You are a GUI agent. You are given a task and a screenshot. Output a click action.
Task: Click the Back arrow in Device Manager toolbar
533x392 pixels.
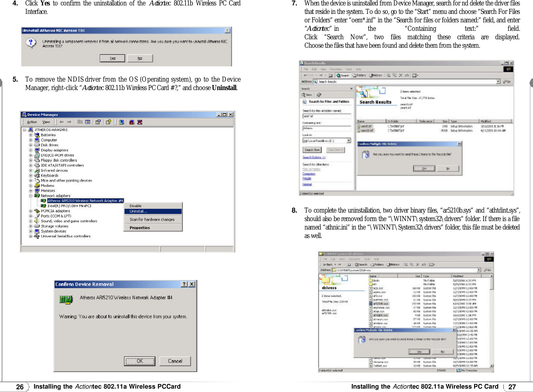point(62,122)
